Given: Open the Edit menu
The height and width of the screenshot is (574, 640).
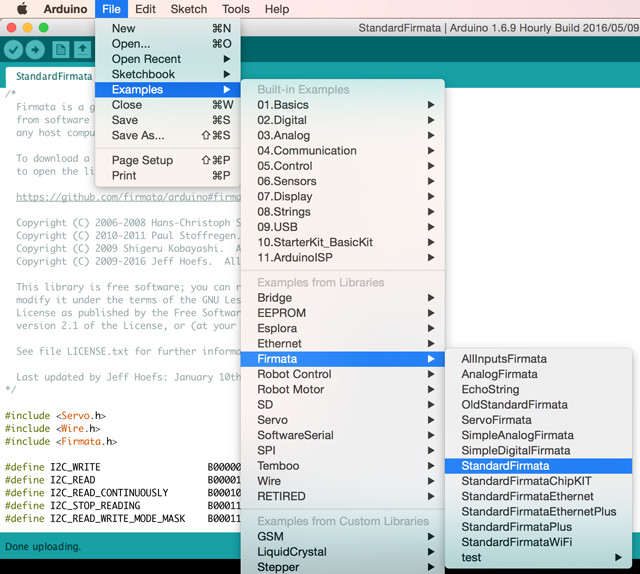Looking at the screenshot, I should click(x=145, y=9).
